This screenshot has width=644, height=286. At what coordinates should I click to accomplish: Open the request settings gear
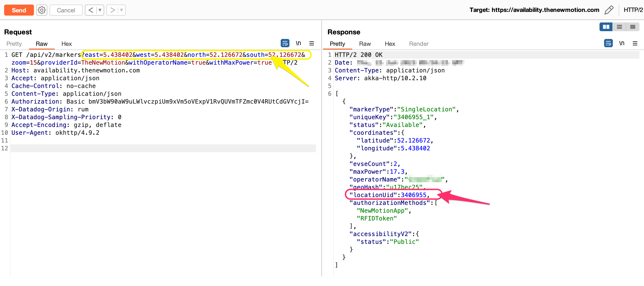(x=42, y=10)
